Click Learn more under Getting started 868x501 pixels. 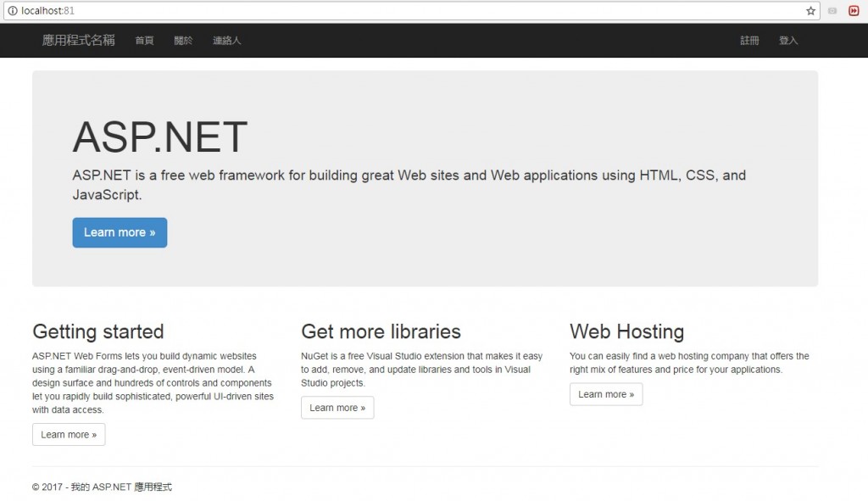[x=69, y=435]
